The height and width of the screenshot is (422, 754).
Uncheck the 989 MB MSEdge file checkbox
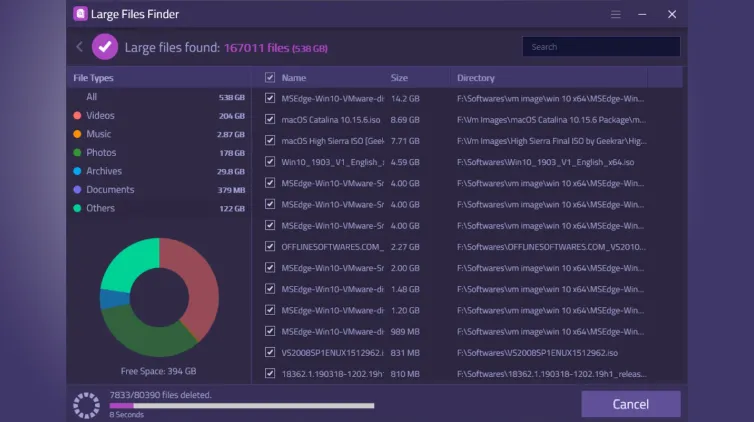click(x=270, y=331)
